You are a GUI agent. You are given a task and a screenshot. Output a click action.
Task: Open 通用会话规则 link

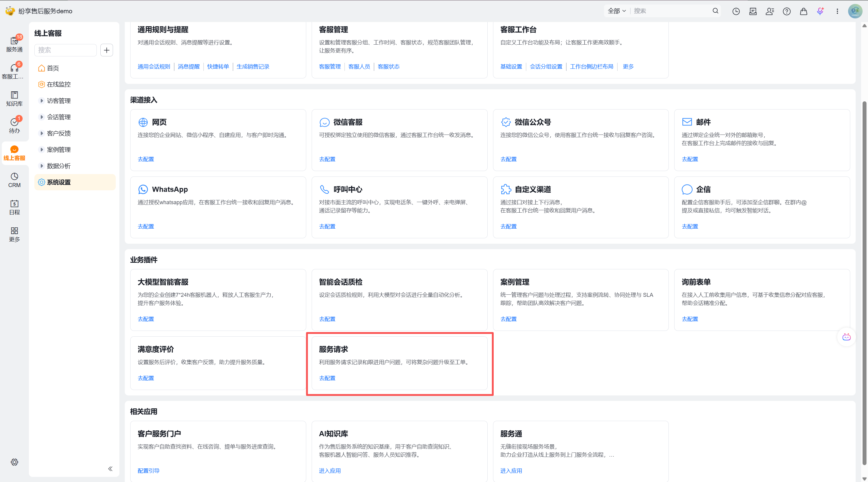(154, 66)
